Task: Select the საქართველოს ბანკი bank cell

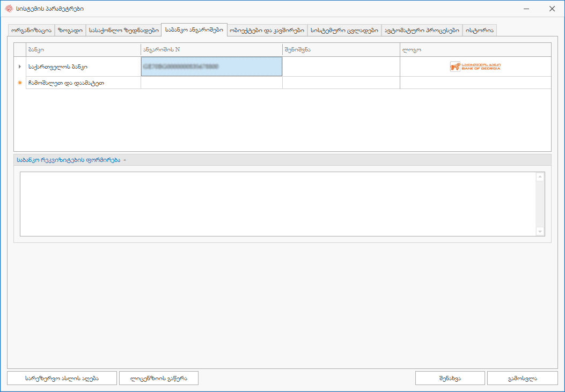Action: coord(83,66)
